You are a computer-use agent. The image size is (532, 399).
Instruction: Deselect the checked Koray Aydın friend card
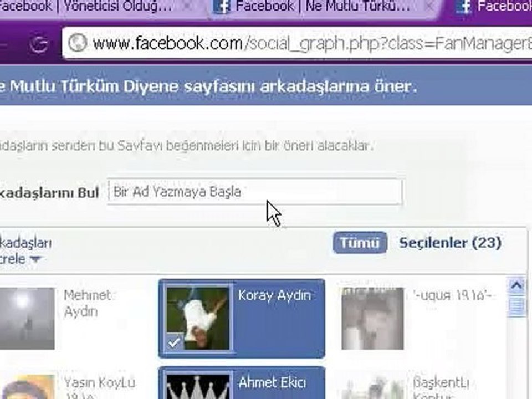[x=242, y=318]
